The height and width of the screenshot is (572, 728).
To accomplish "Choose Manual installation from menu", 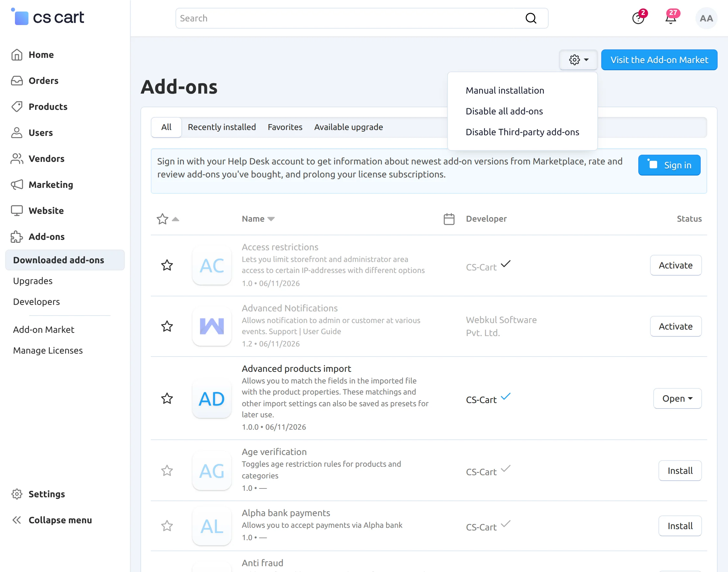I will point(505,90).
